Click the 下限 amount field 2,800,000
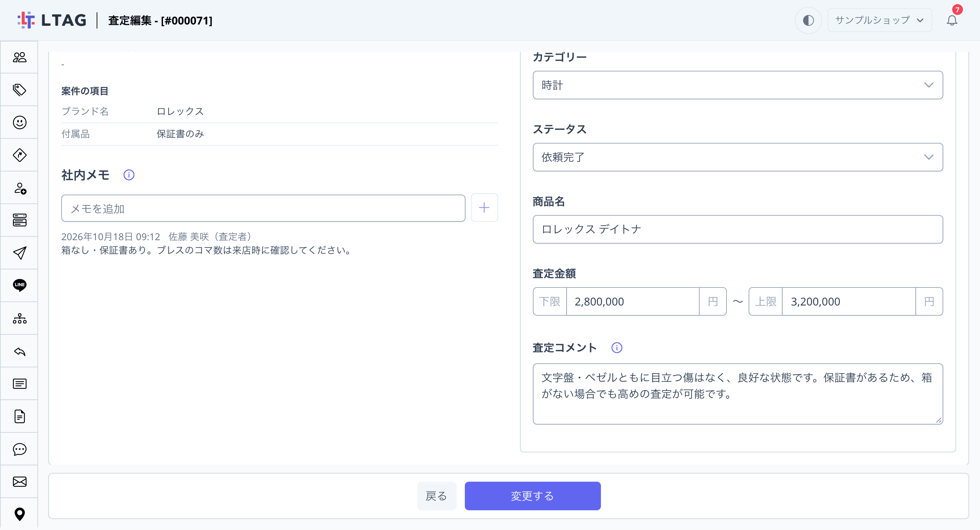 point(632,301)
